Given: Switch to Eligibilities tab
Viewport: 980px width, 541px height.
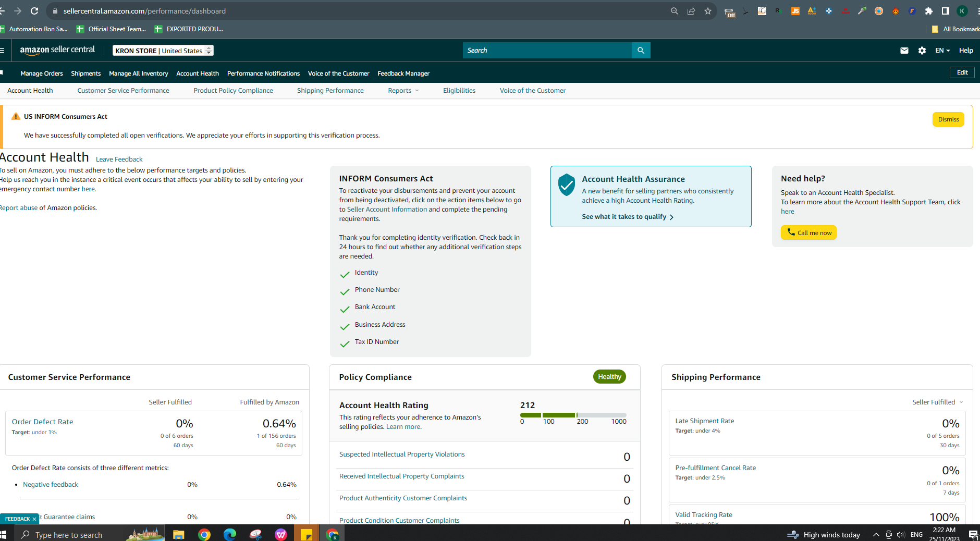Looking at the screenshot, I should click(459, 91).
